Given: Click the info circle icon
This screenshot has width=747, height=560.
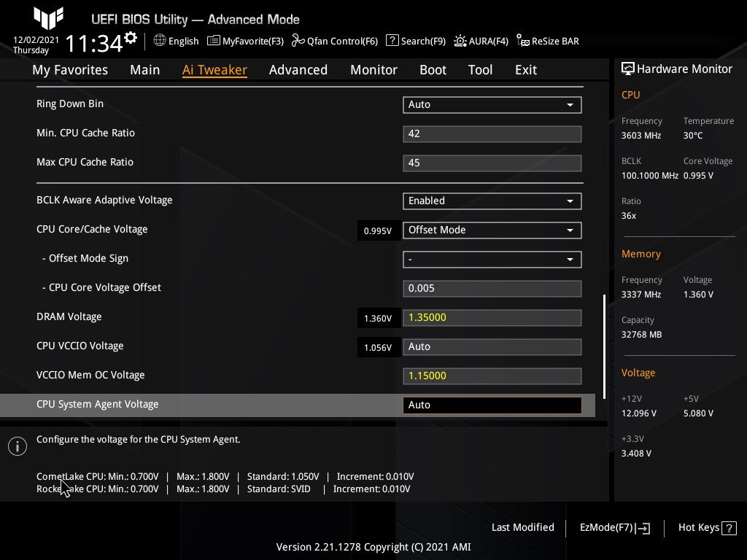Looking at the screenshot, I should click(18, 446).
